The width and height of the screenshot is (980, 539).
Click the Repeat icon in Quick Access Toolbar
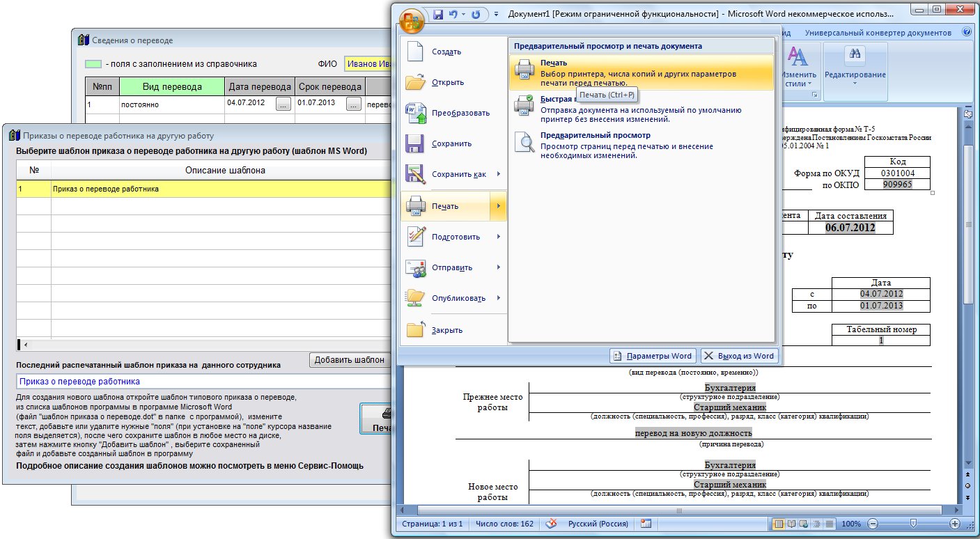coord(476,14)
